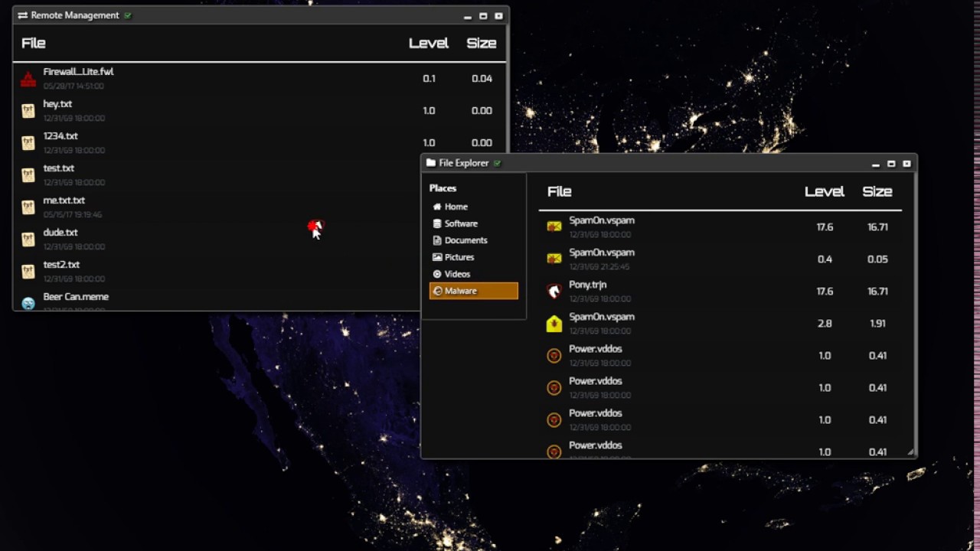980x551 pixels.
Task: Click the 2.8 level value in File Explorer
Action: [x=825, y=324]
